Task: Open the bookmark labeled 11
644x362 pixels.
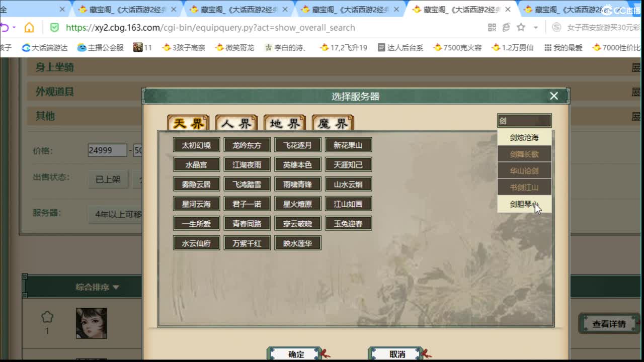Action: coord(142,47)
